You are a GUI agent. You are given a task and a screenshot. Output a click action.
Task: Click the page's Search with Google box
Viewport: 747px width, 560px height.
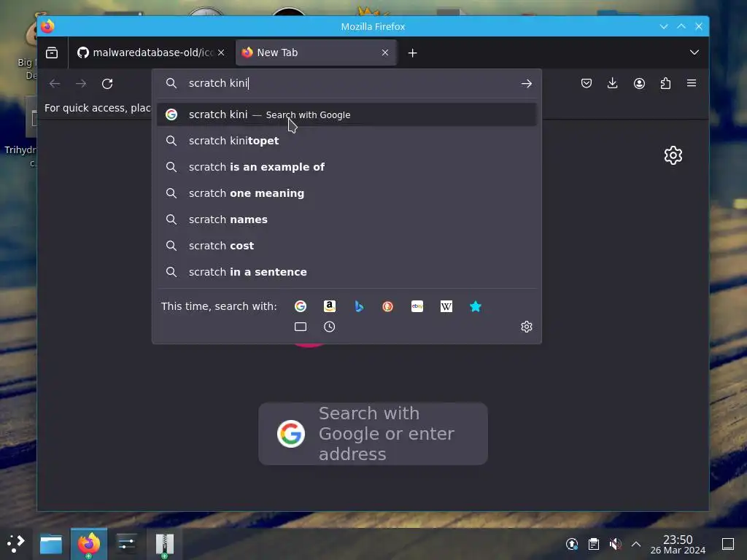coord(373,434)
